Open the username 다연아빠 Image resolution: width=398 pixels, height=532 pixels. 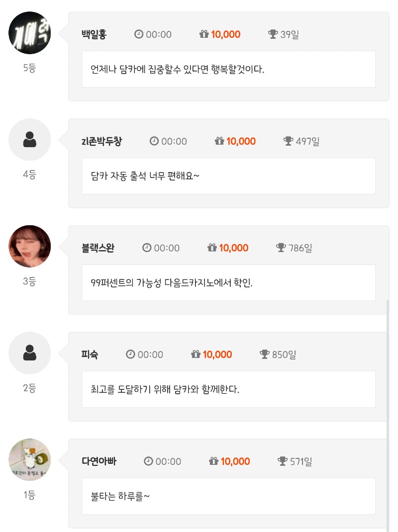point(99,461)
